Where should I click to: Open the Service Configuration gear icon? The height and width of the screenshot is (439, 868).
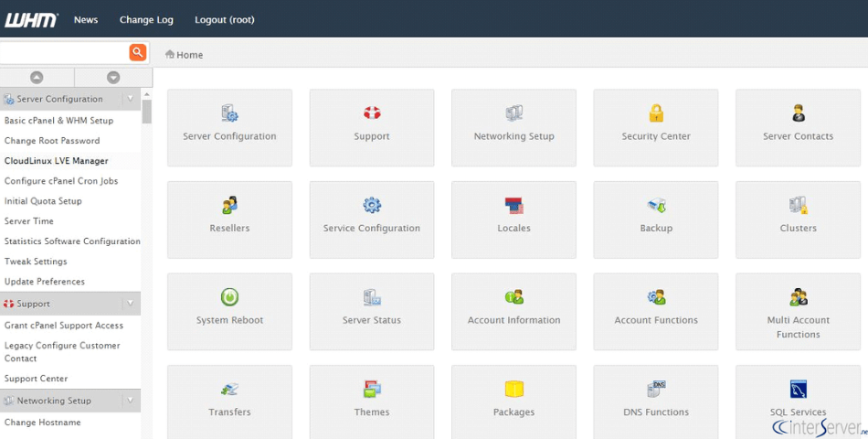(372, 206)
